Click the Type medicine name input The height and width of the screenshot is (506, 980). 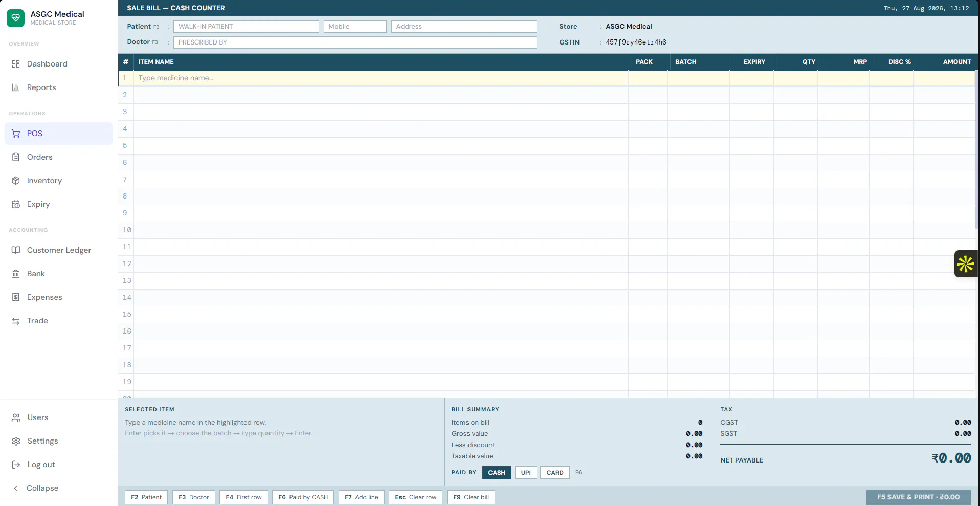[381, 78]
